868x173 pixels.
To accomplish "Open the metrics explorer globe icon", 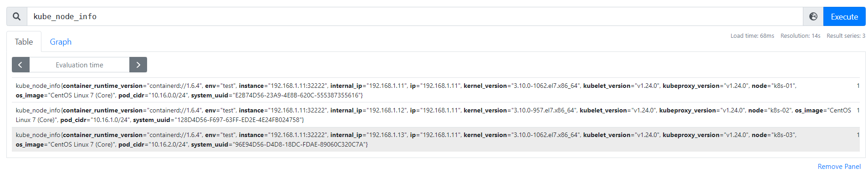I will tap(813, 16).
